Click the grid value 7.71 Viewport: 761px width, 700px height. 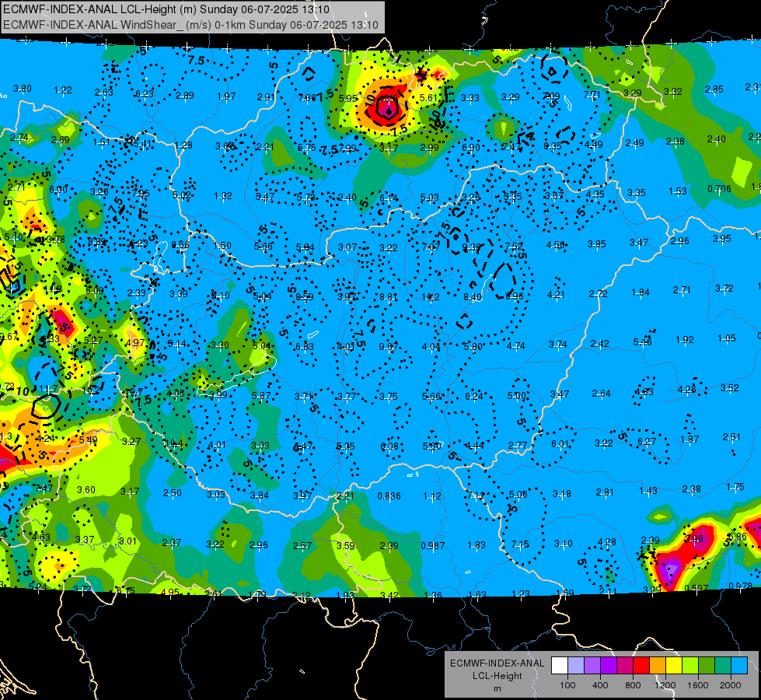click(x=592, y=94)
